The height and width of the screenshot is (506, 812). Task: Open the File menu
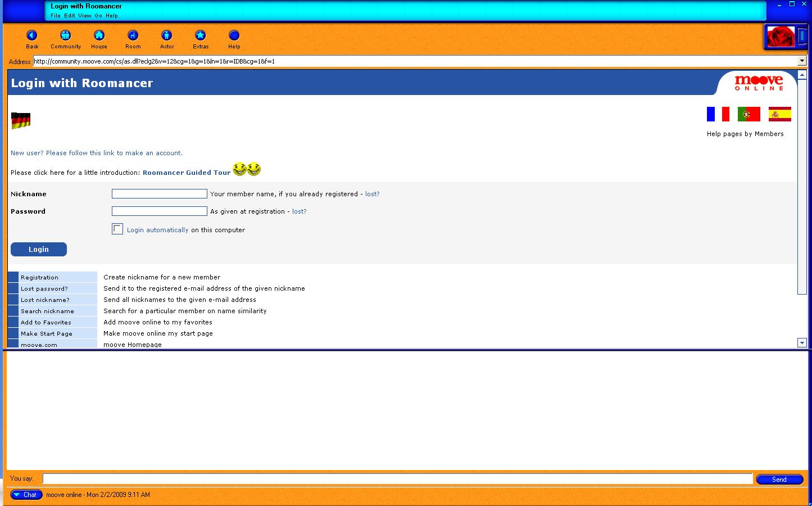[x=56, y=16]
